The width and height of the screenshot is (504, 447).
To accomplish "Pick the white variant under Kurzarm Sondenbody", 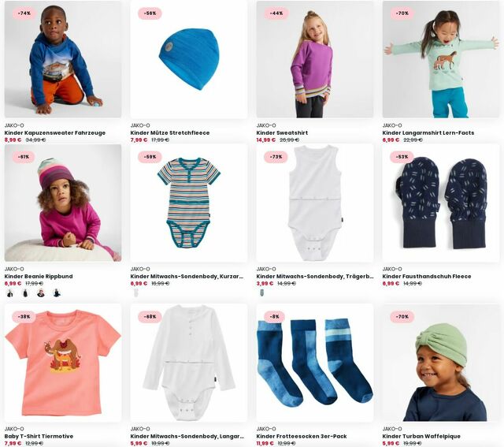I will pos(135,293).
